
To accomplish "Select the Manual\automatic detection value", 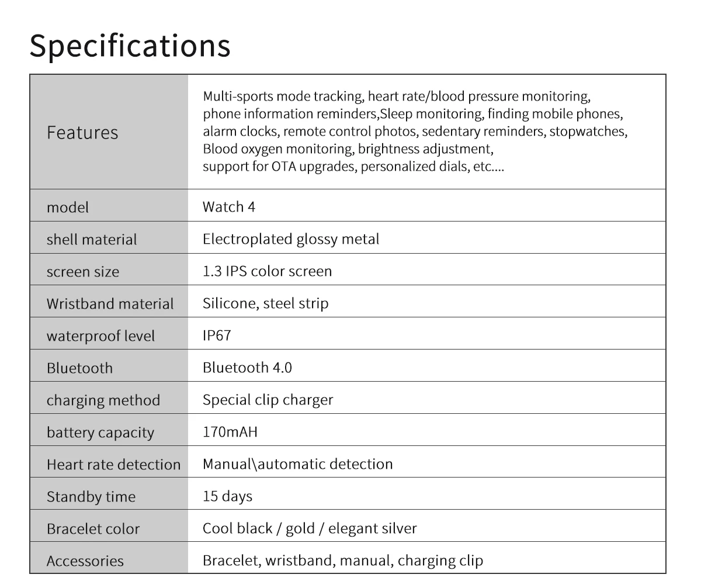I will coord(297,464).
